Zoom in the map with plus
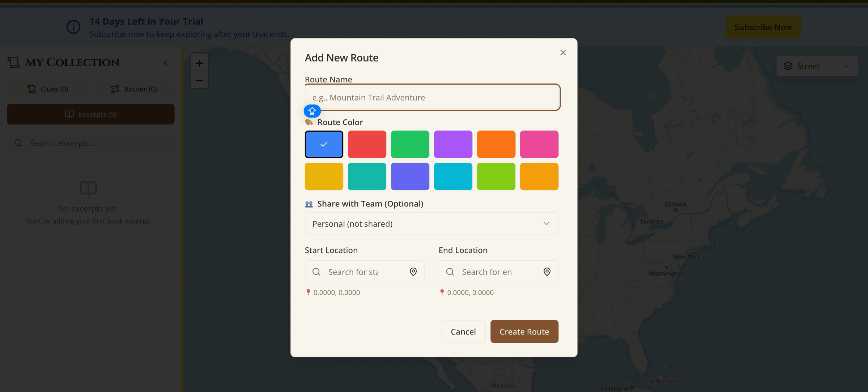The height and width of the screenshot is (392, 868). 199,63
